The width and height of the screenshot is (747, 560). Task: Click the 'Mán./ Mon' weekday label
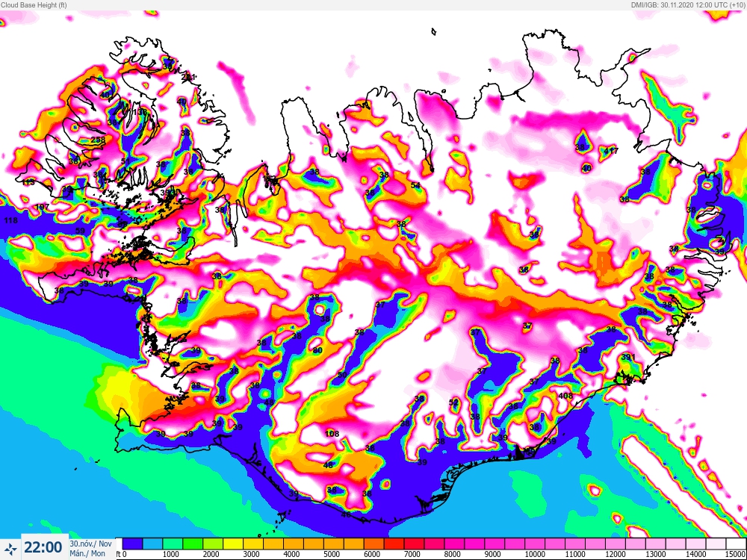(87, 553)
